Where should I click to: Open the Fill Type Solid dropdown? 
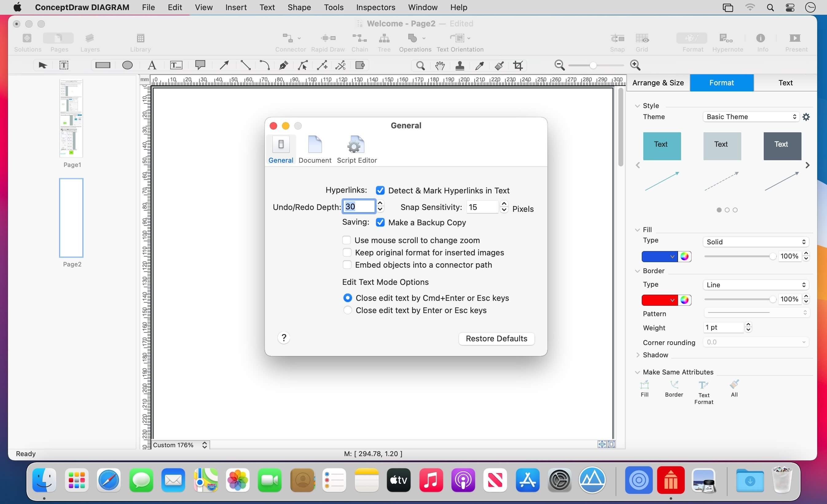[755, 242]
